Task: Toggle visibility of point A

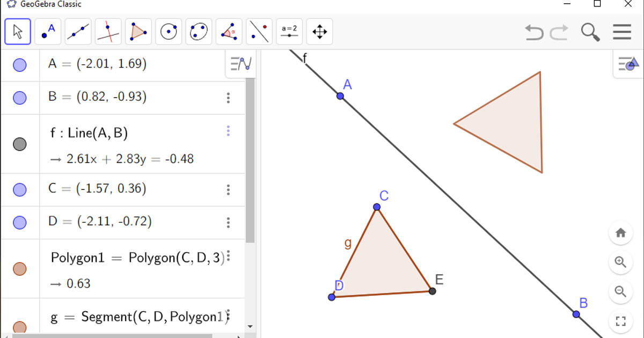Action: point(20,65)
